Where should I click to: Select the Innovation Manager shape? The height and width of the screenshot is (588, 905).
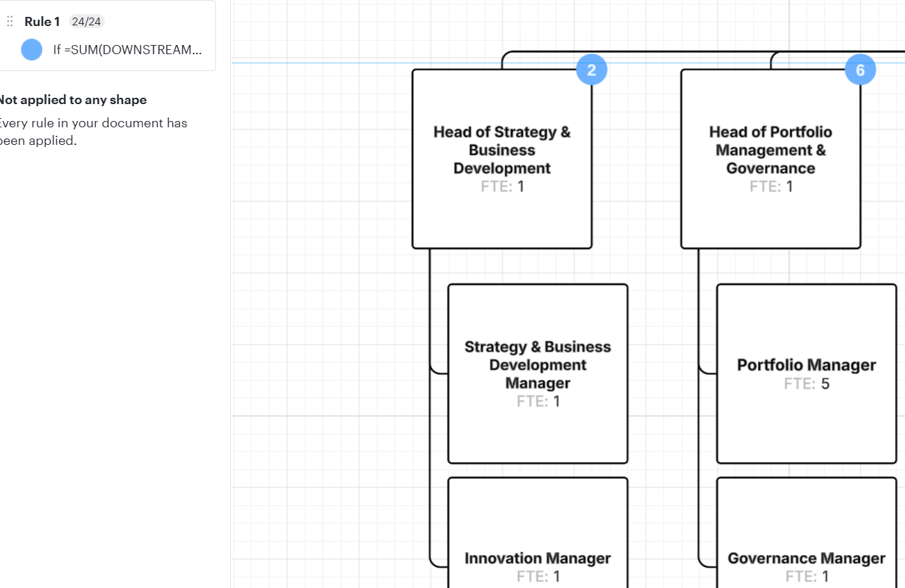(x=538, y=532)
